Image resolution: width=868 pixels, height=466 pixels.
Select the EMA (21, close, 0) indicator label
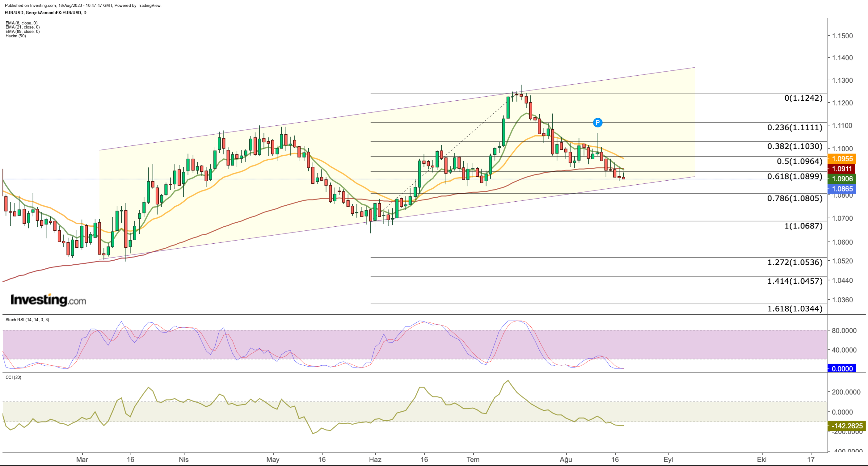(x=22, y=27)
